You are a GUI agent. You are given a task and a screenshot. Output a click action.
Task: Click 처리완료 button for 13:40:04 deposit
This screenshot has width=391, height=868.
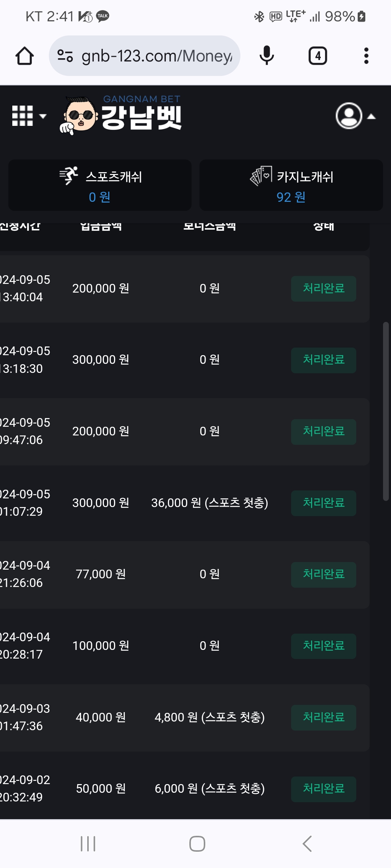323,289
